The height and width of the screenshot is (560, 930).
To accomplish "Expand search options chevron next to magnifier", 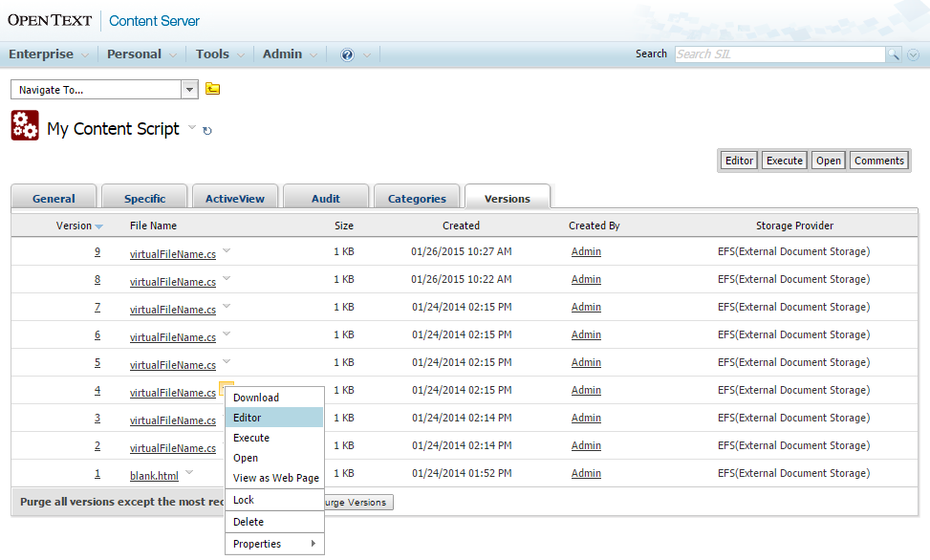I will tap(913, 54).
